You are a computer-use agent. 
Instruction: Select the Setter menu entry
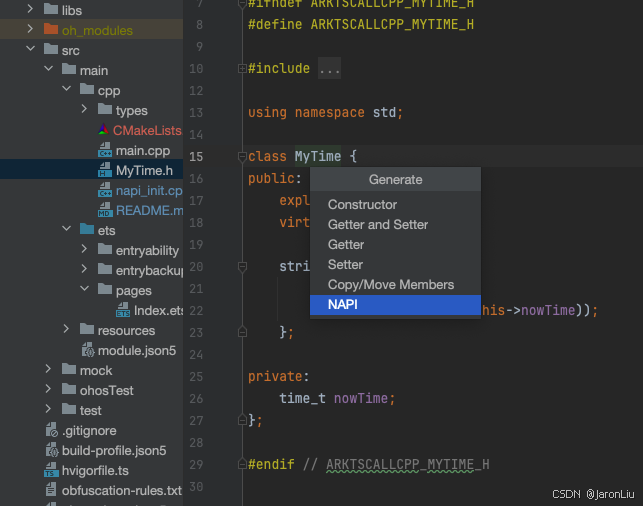click(395, 265)
